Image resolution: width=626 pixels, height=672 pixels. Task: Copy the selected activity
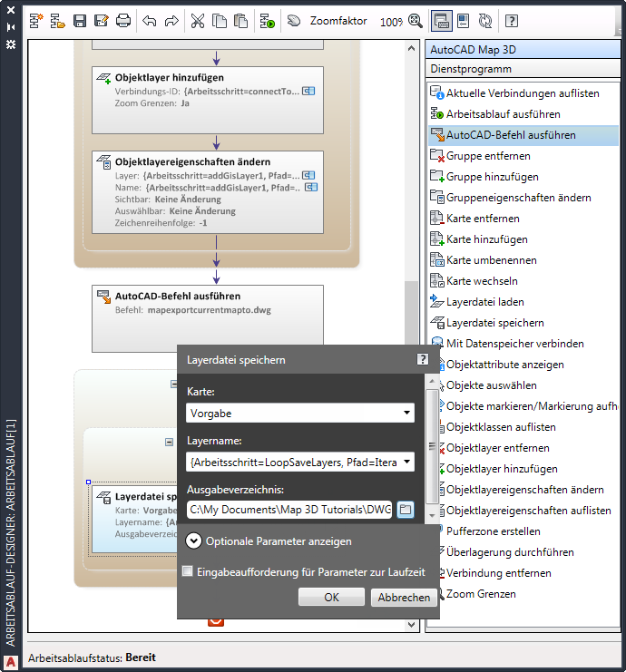tap(220, 21)
